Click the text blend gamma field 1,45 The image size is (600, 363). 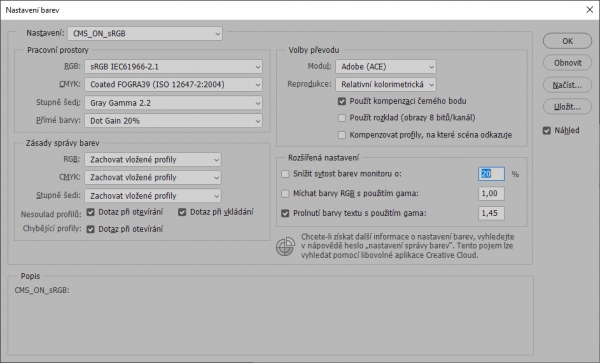[491, 213]
